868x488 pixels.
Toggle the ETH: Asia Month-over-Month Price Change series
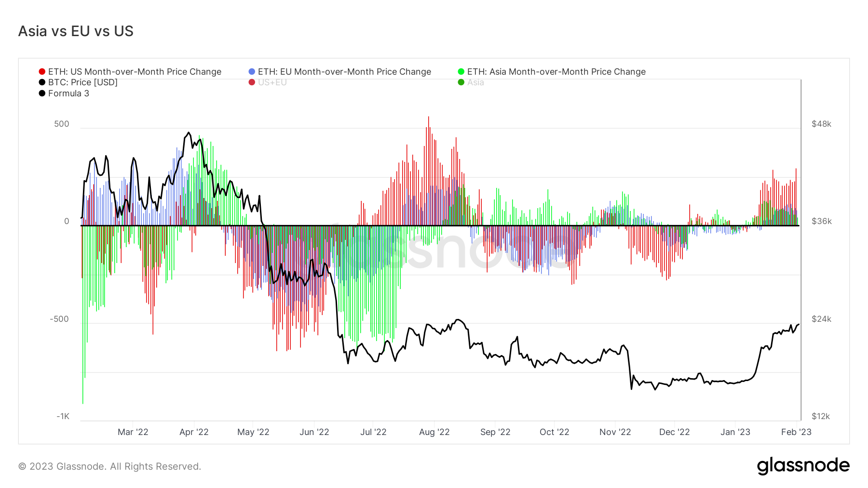tap(556, 72)
